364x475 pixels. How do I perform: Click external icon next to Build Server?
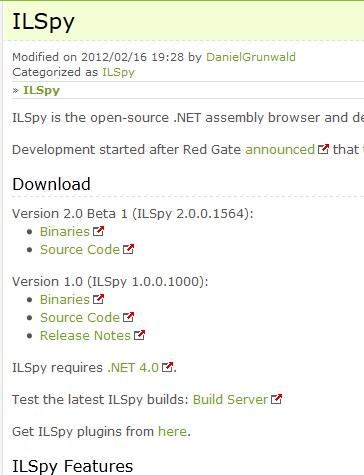tap(276, 399)
